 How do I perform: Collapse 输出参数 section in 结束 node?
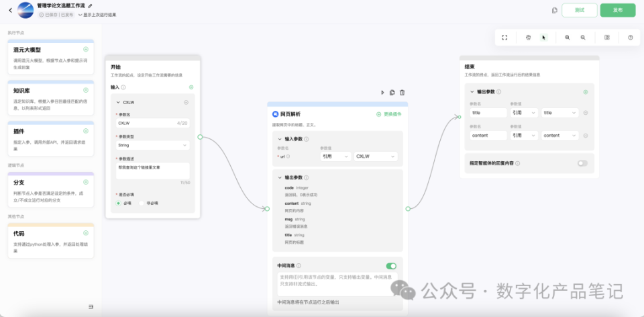pyautogui.click(x=472, y=92)
